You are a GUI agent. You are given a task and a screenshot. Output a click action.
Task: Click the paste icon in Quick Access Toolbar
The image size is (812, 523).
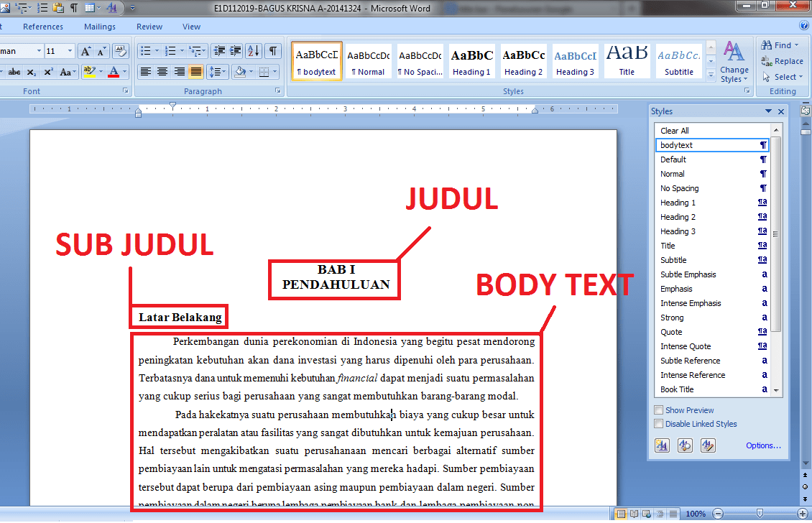(x=58, y=8)
